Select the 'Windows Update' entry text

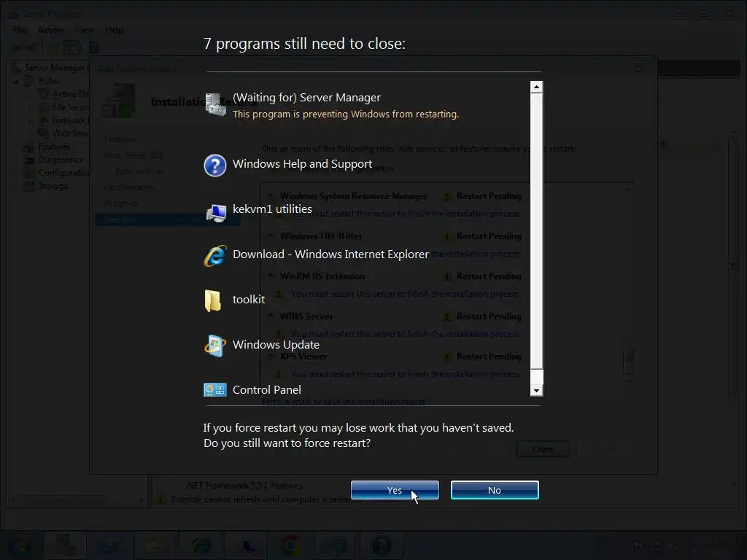(x=276, y=345)
